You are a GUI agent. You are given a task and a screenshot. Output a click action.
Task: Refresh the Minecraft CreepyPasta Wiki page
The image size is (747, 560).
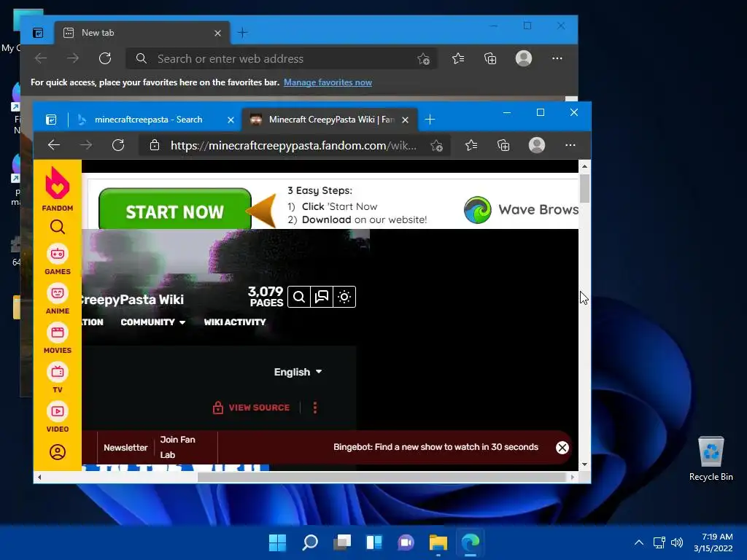click(x=118, y=145)
